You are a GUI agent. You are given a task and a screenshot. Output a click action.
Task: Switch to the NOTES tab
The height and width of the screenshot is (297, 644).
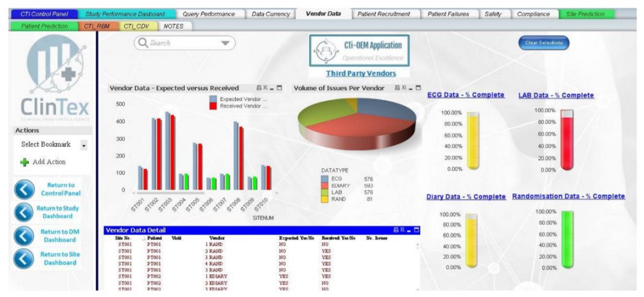click(173, 26)
